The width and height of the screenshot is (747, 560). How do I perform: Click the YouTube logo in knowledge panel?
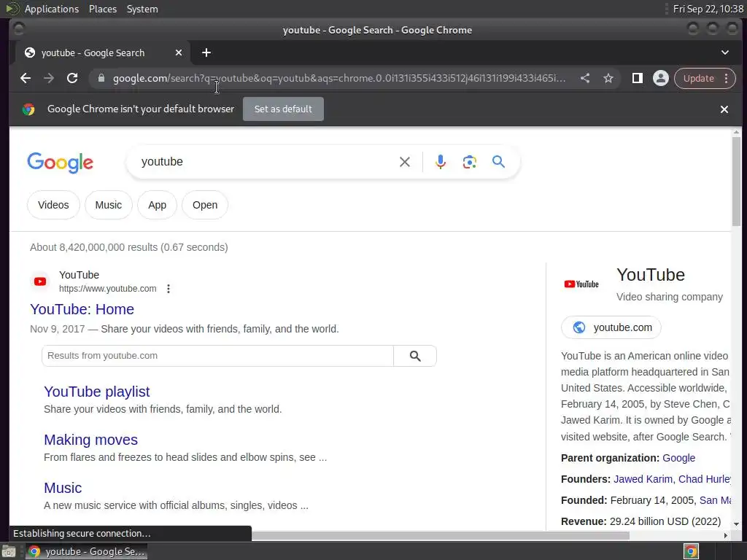(x=581, y=284)
